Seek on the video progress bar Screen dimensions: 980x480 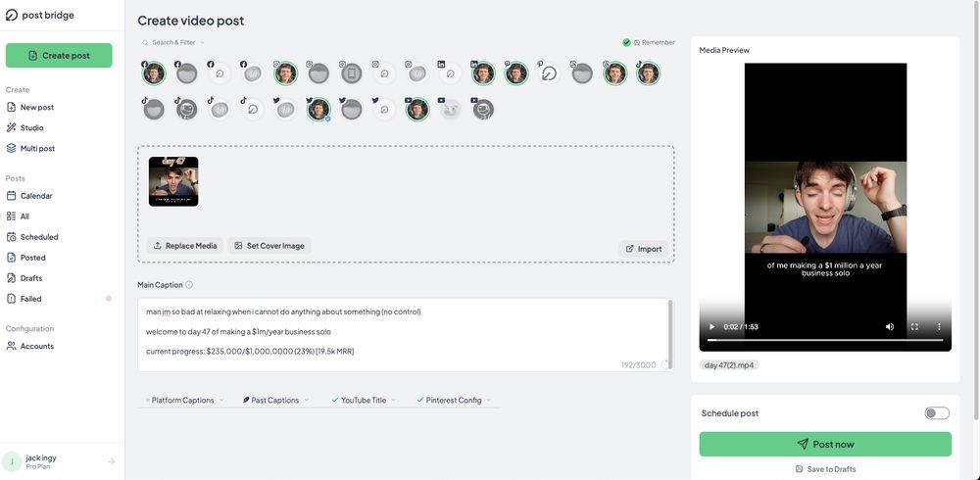coord(825,340)
